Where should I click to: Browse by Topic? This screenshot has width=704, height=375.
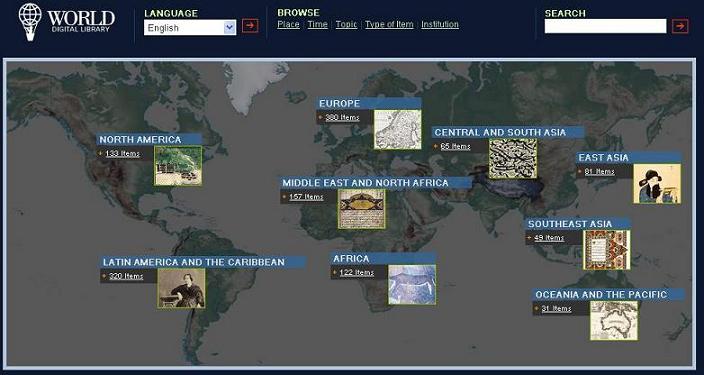pyautogui.click(x=346, y=24)
